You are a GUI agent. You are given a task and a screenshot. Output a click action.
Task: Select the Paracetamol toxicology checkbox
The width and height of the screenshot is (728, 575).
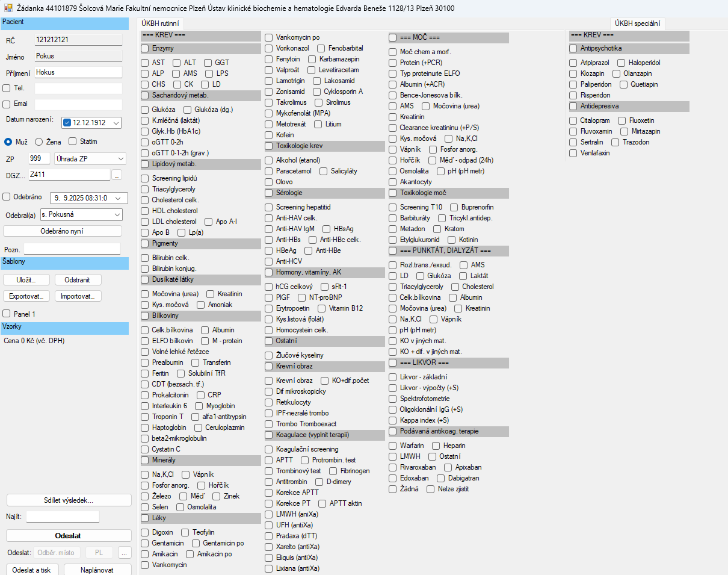pyautogui.click(x=269, y=171)
